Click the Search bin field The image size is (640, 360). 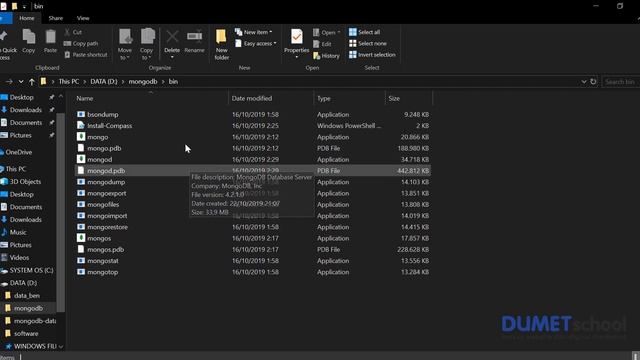pyautogui.click(x=621, y=82)
